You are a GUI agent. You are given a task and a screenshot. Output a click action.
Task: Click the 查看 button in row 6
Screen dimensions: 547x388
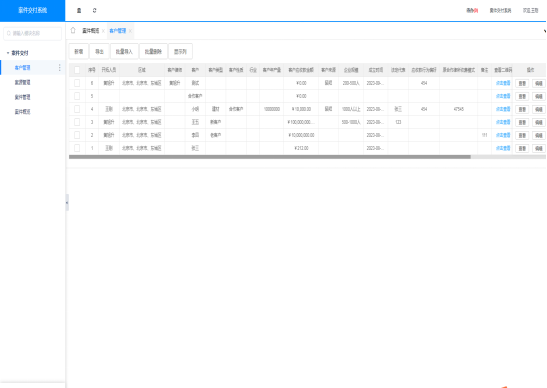(522, 83)
